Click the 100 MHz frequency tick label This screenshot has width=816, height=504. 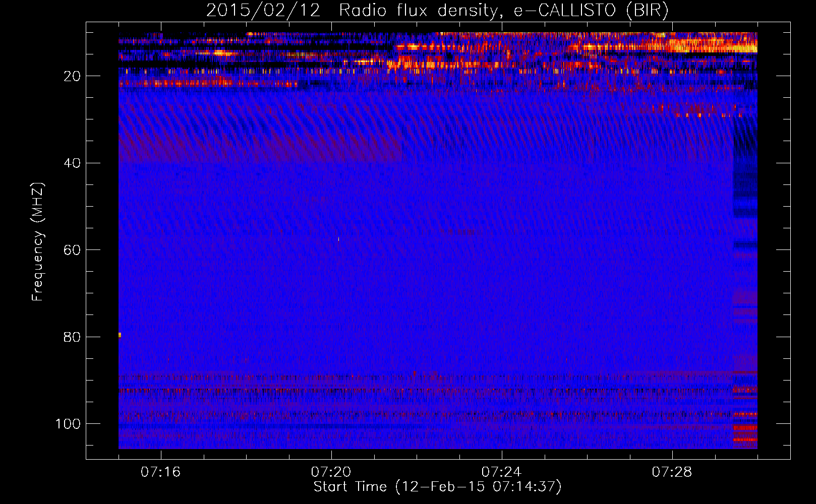68,424
